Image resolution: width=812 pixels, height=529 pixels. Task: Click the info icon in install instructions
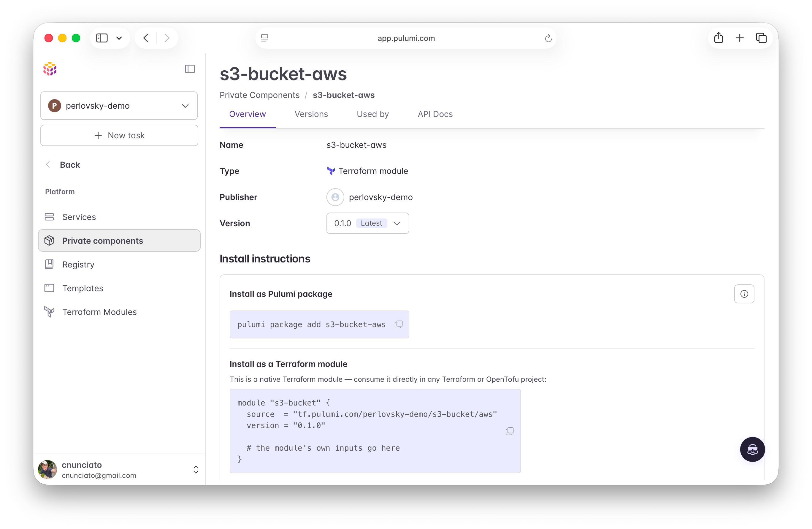(744, 294)
